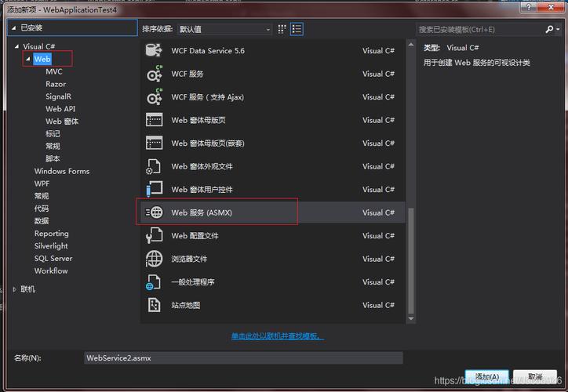Select 标记 under Web
568x392 pixels.
[53, 133]
